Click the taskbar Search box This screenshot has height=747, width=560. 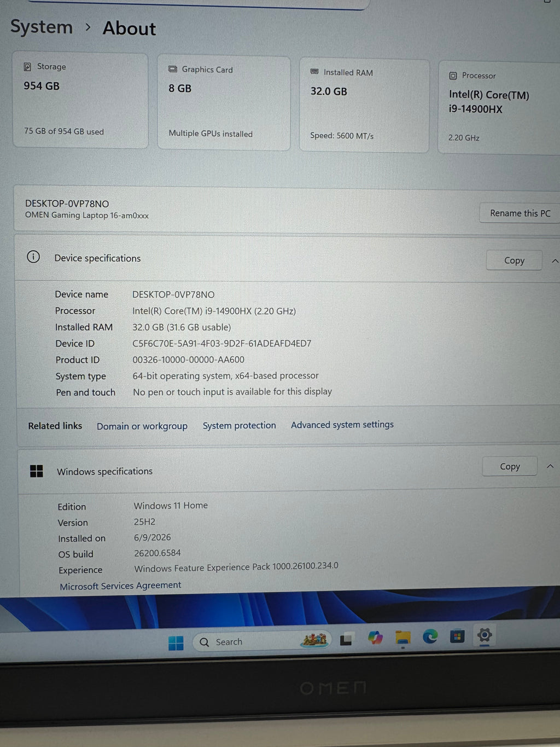[261, 641]
